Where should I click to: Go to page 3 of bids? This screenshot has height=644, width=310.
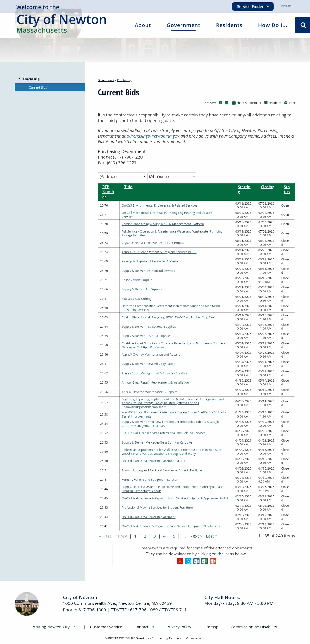pos(155,536)
